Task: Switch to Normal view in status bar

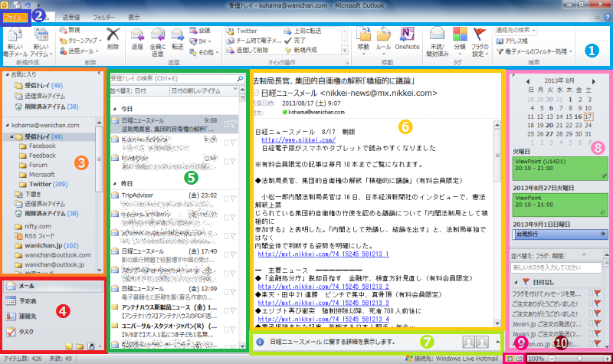Action: click(x=510, y=359)
